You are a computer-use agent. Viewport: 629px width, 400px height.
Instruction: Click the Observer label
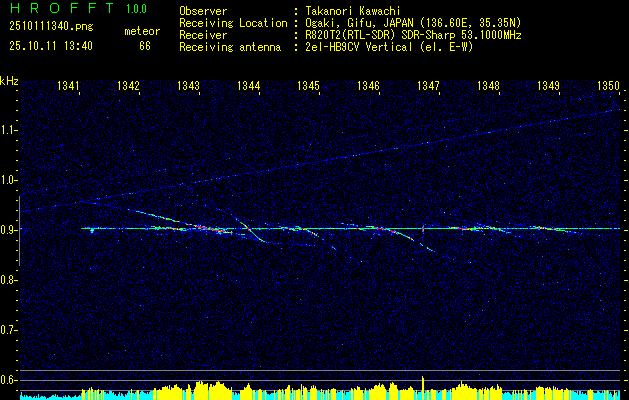pyautogui.click(x=203, y=11)
